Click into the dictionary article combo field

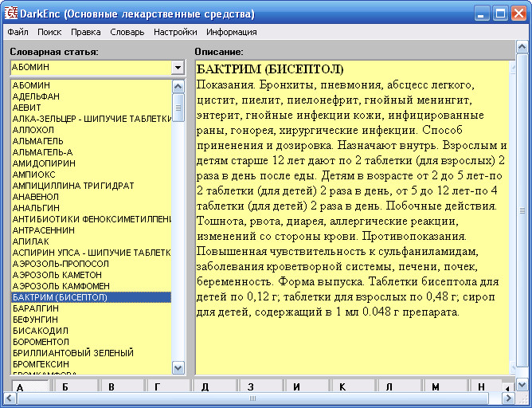click(x=89, y=69)
